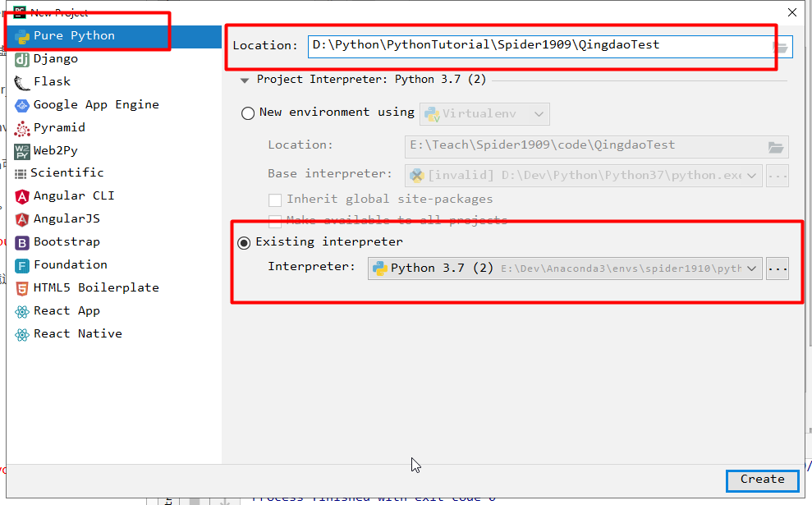
Task: Click the Google App Engine icon
Action: [21, 106]
